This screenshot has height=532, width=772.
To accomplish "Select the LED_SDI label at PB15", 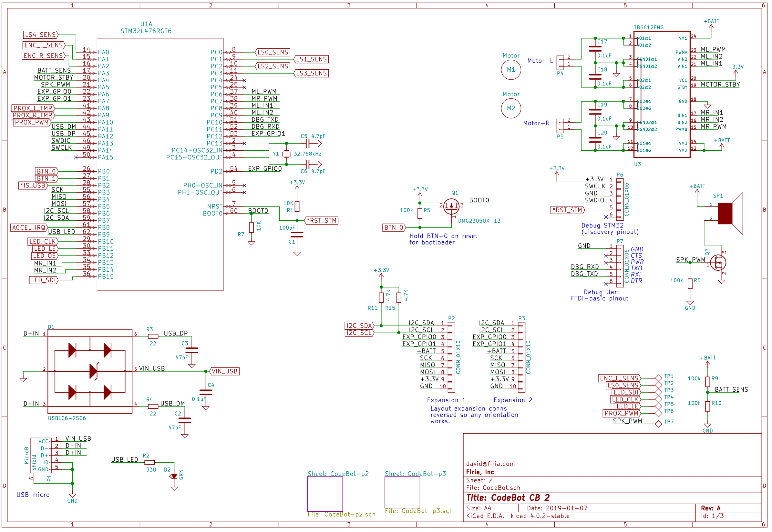I will tap(44, 280).
